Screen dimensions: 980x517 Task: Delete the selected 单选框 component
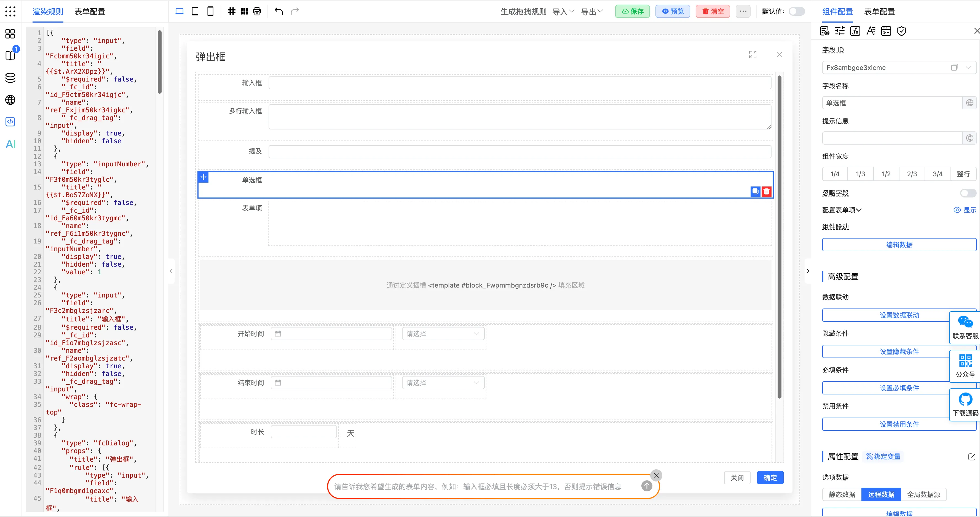pos(767,192)
